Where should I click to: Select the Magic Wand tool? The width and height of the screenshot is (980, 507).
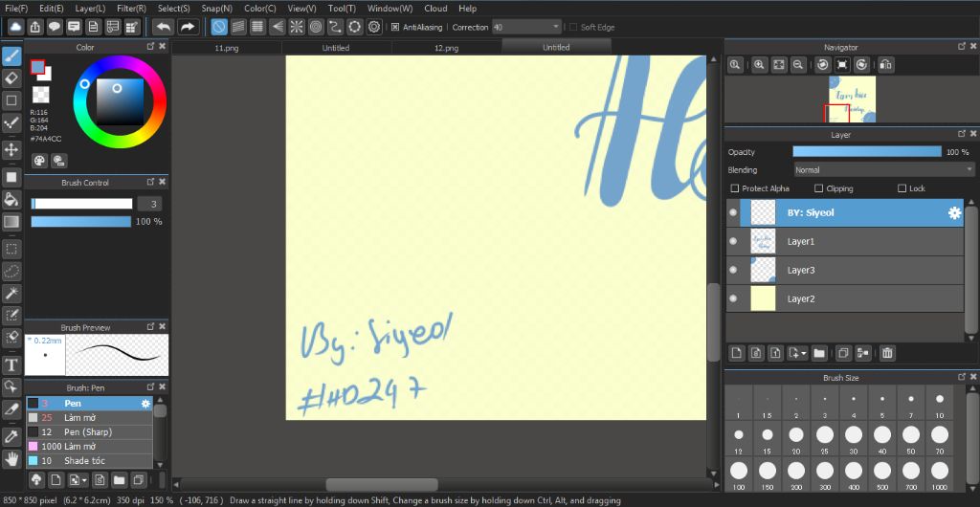11,293
